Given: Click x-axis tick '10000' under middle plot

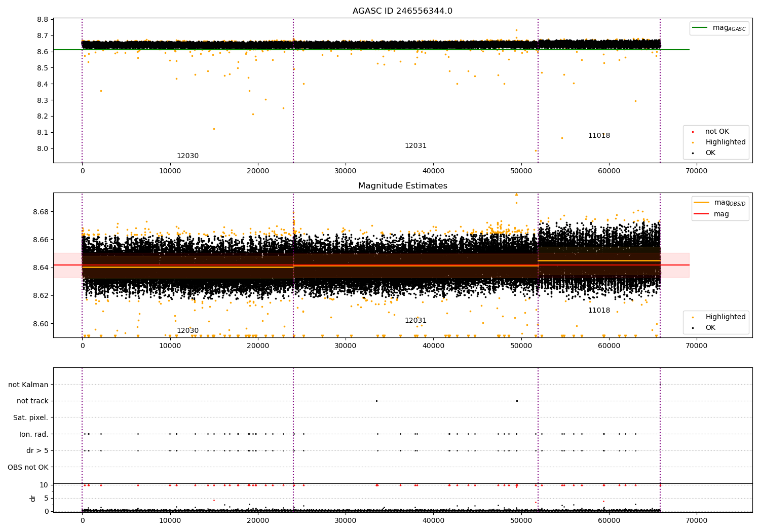Looking at the screenshot, I should [170, 347].
